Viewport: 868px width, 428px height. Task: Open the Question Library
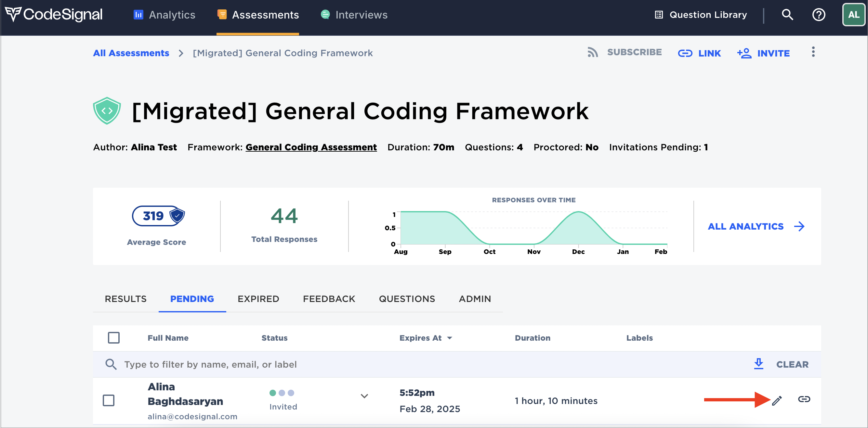pyautogui.click(x=701, y=15)
